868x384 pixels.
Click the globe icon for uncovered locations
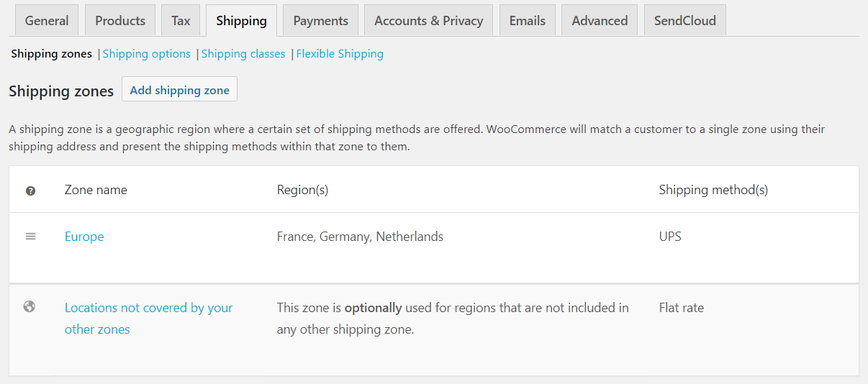point(30,307)
